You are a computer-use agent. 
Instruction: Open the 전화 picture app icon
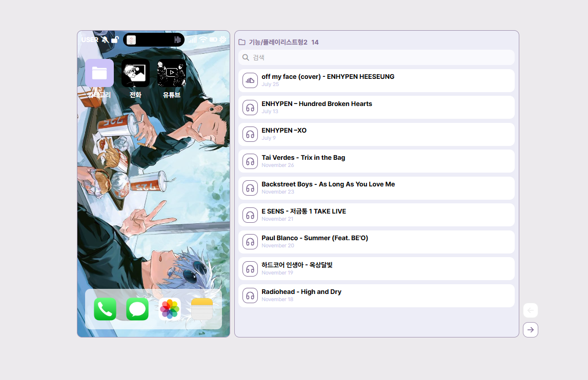[x=135, y=73]
